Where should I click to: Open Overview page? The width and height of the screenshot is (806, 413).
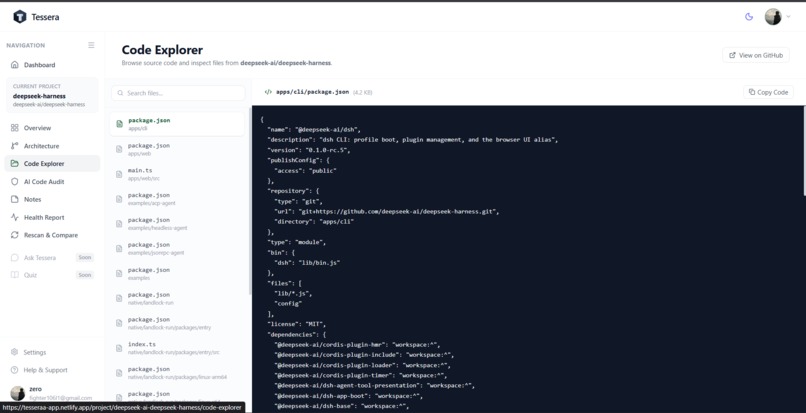tap(52, 128)
